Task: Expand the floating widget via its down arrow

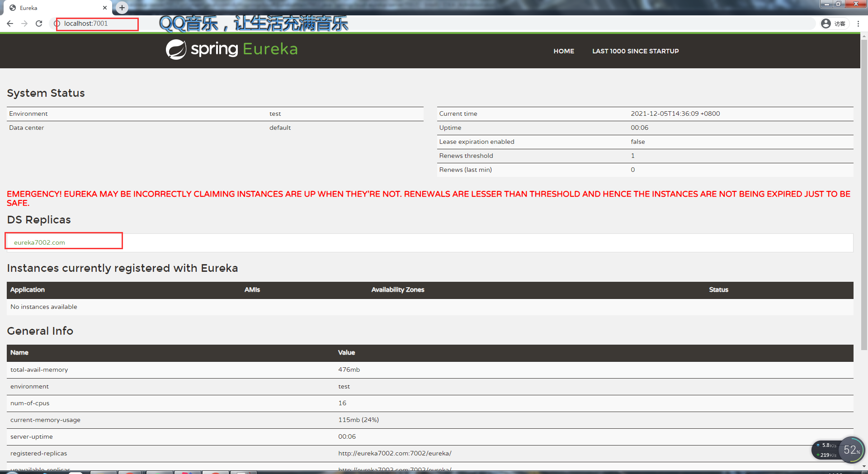Action: tap(863, 466)
